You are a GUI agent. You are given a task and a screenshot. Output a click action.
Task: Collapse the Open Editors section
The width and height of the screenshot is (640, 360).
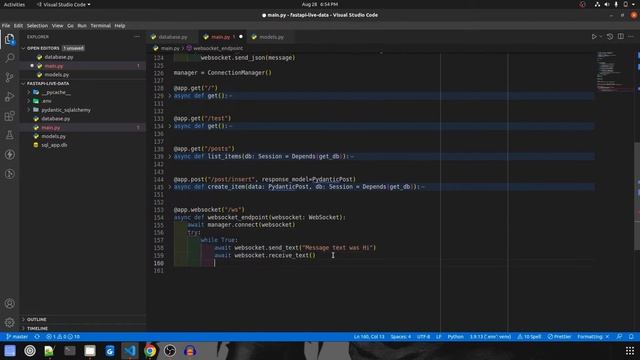tap(23, 48)
